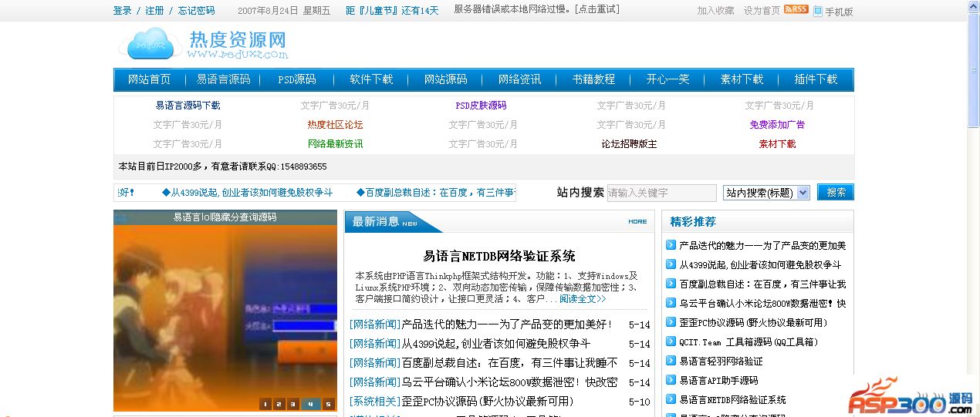
Task: Open 插件下载 in the navigation bar
Action: pos(816,79)
